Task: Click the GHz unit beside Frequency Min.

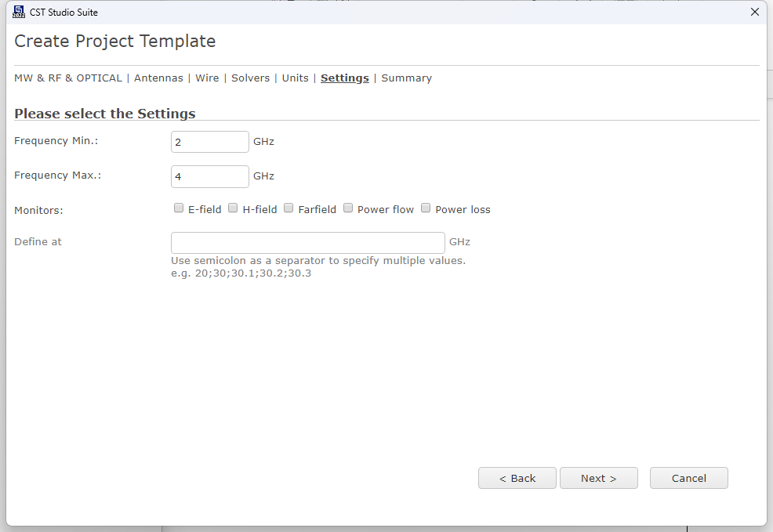Action: (263, 142)
